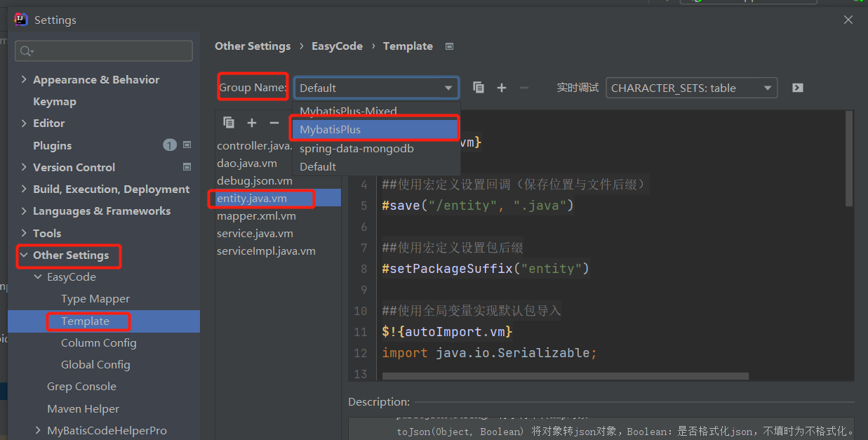Expand Appearance & Behavior section

pyautogui.click(x=25, y=79)
